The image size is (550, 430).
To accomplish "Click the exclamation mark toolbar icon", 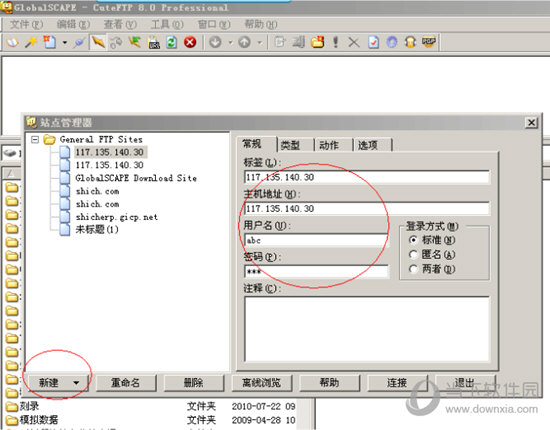I will (x=336, y=43).
